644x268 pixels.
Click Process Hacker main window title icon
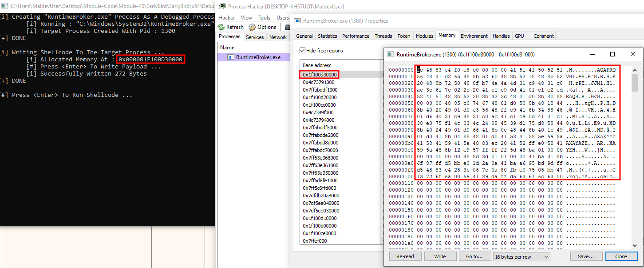pyautogui.click(x=221, y=6)
